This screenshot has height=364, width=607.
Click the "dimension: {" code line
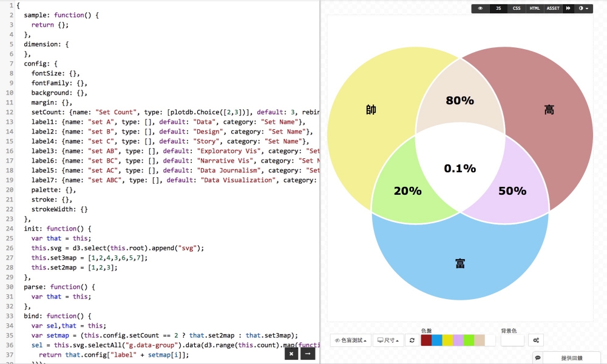46,44
